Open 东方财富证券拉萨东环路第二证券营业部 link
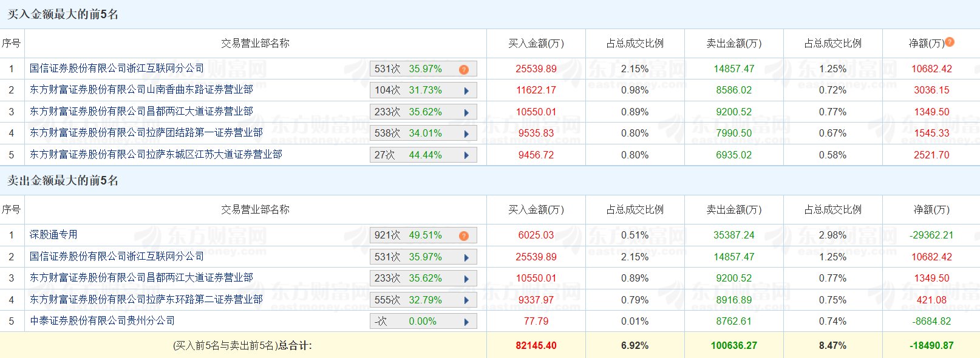This screenshot has height=358, width=980. [146, 300]
